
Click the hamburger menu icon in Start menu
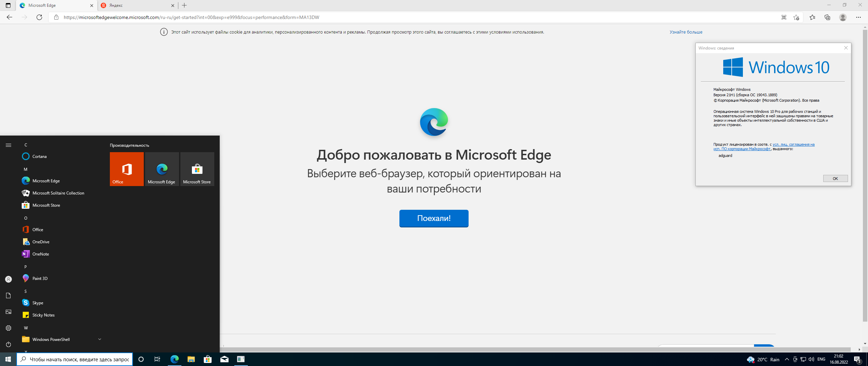pyautogui.click(x=8, y=145)
